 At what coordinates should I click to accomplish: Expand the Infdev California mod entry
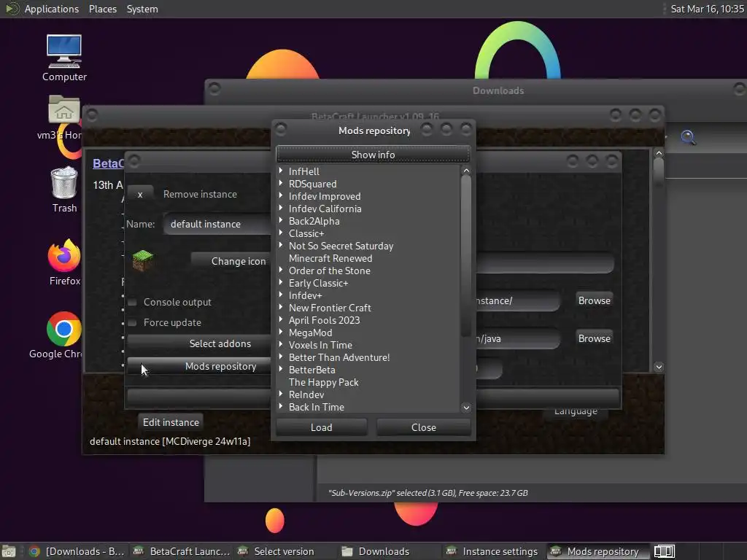click(x=281, y=208)
